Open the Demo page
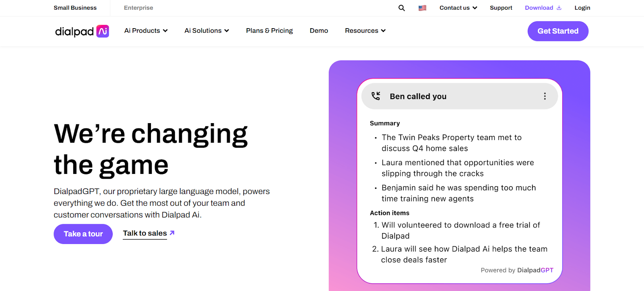The width and height of the screenshot is (644, 291). (x=319, y=31)
